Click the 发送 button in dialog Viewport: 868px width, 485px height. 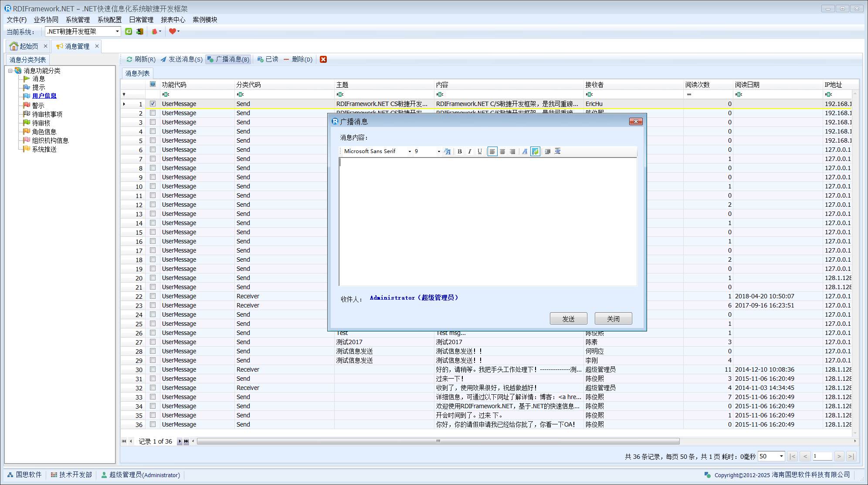(568, 319)
